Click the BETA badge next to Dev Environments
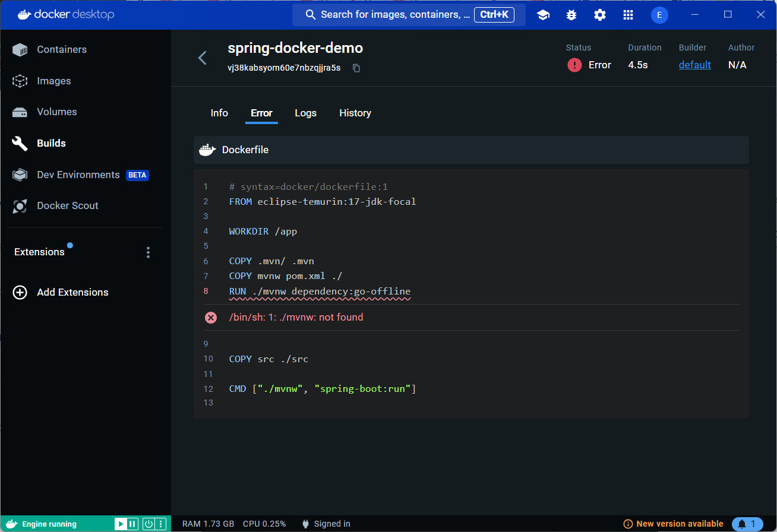 click(x=137, y=175)
